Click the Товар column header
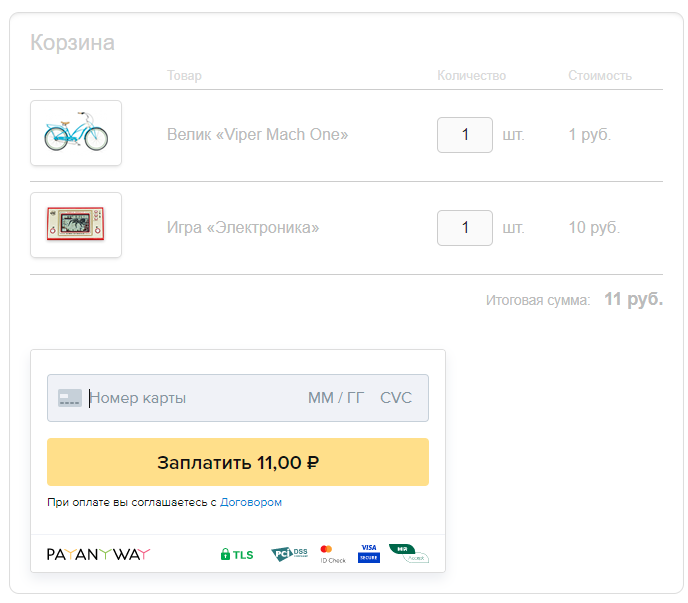The image size is (688, 603). pyautogui.click(x=184, y=75)
